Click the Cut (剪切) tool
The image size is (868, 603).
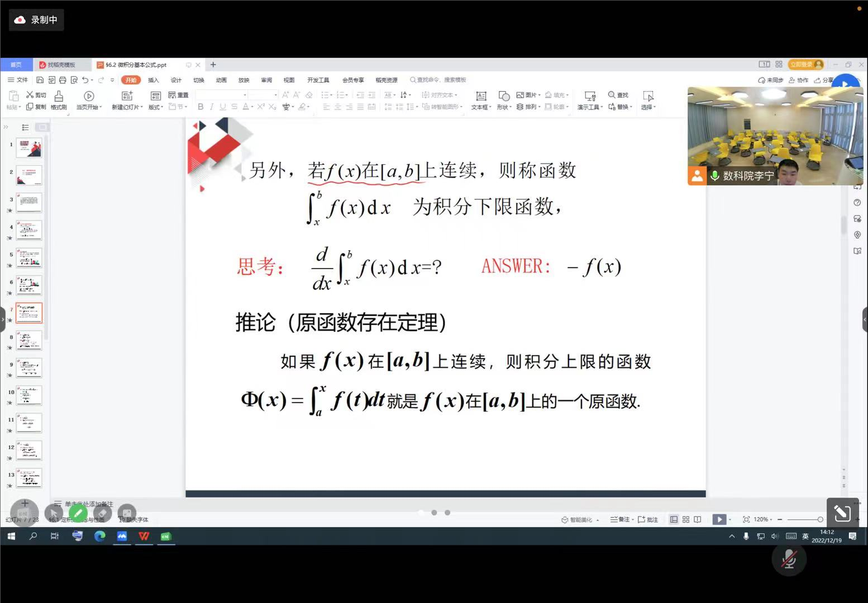(36, 95)
